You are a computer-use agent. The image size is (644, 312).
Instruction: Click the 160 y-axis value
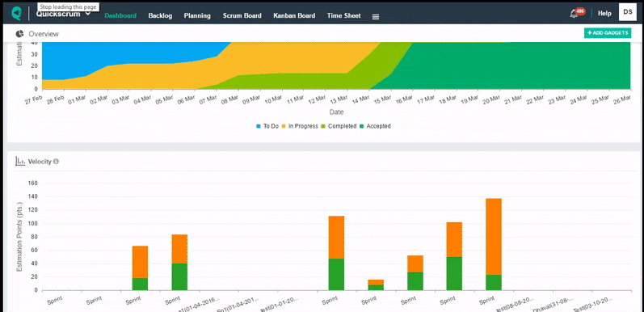(x=33, y=183)
